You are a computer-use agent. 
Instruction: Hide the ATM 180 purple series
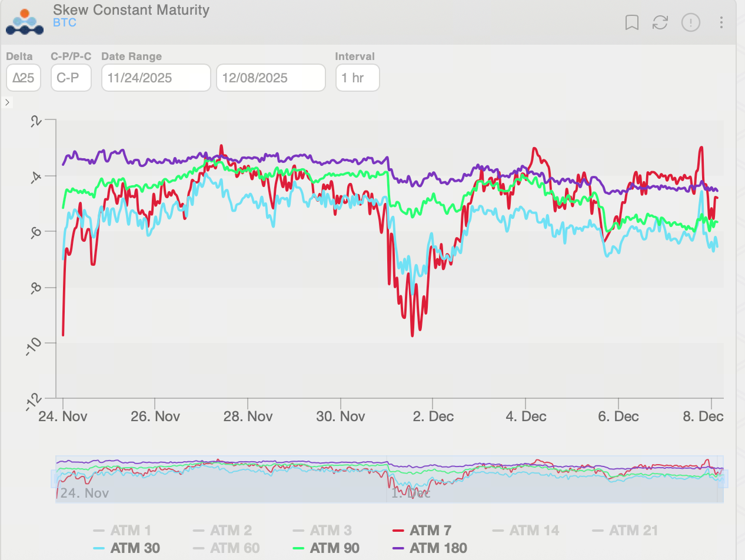(x=430, y=548)
